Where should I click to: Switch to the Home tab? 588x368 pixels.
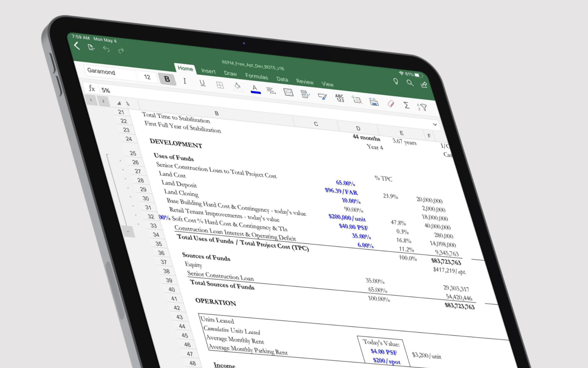pos(185,68)
